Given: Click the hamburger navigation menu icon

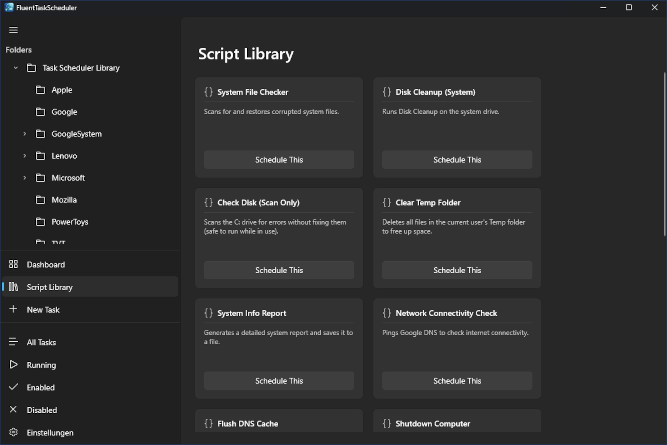Looking at the screenshot, I should click(x=13, y=30).
